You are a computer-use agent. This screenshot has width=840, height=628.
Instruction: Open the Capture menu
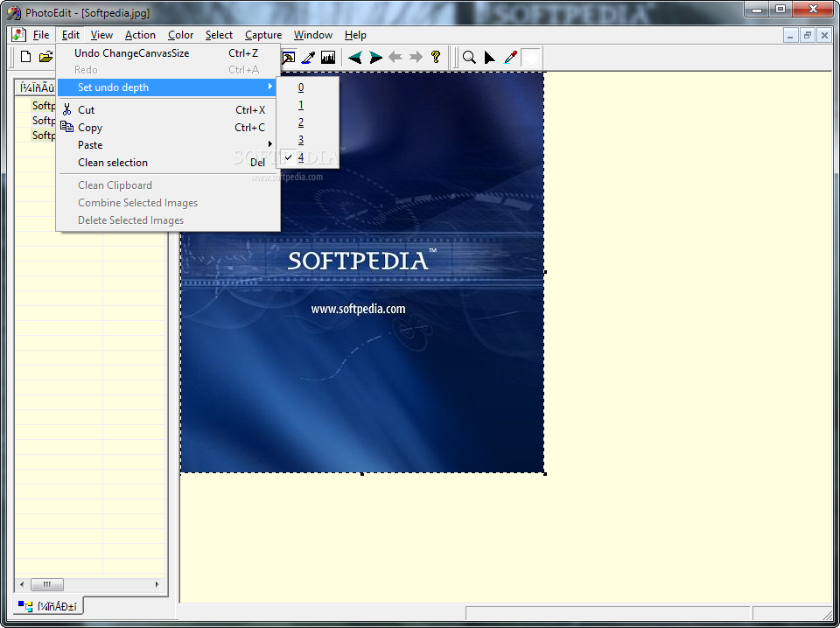(263, 35)
